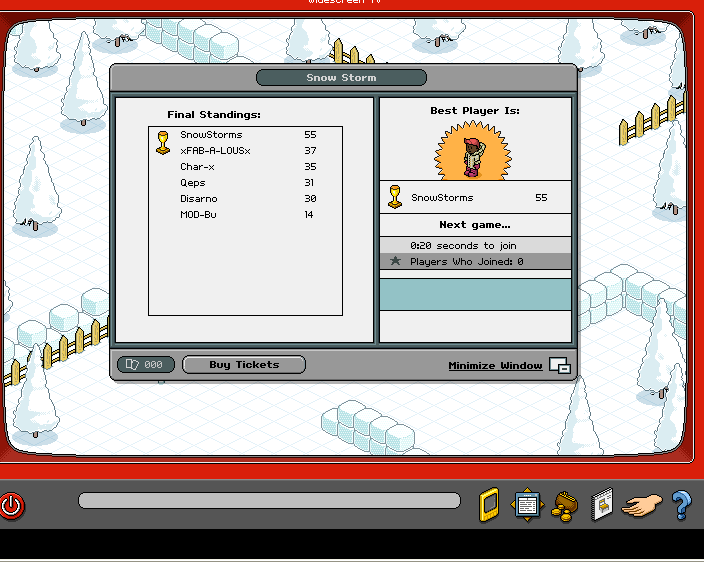Click the minimize window icon

[x=560, y=366]
